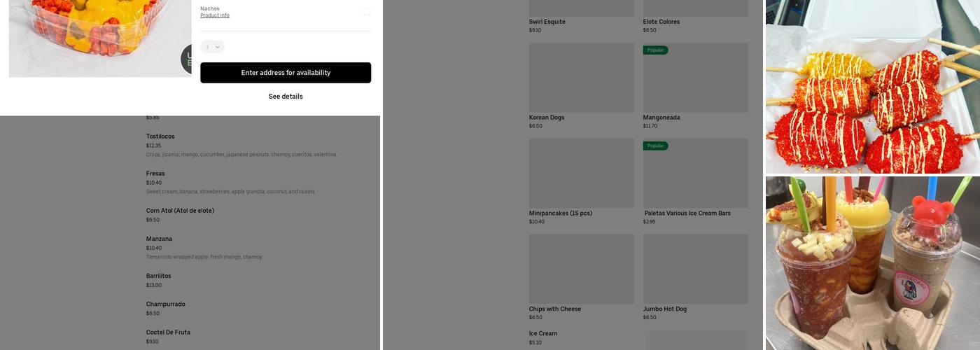980x350 pixels.
Task: Open Product info link under Nachos
Action: point(214,15)
